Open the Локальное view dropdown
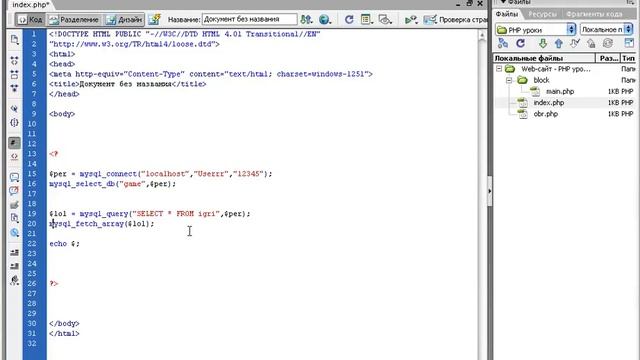 [x=607, y=30]
